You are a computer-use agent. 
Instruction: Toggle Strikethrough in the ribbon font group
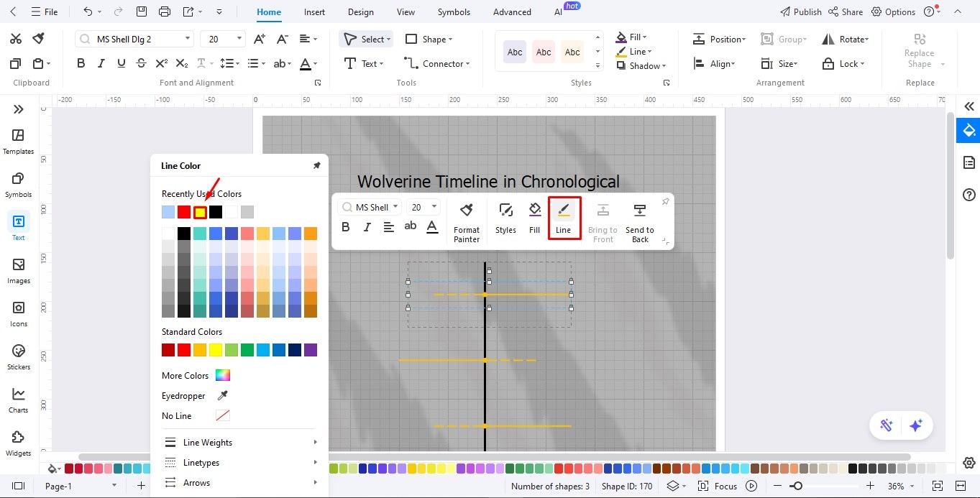coord(142,63)
